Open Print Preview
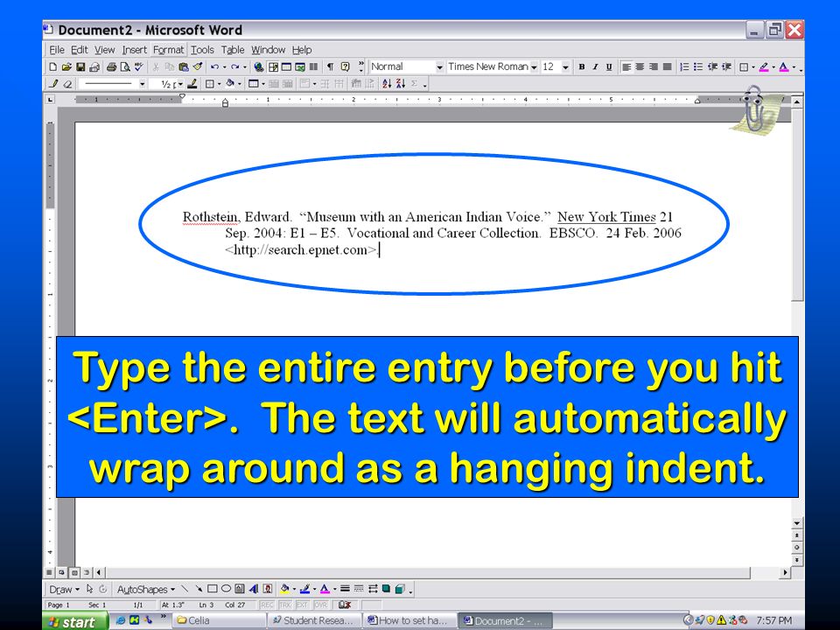Screen dimensions: 840x630 (125, 67)
